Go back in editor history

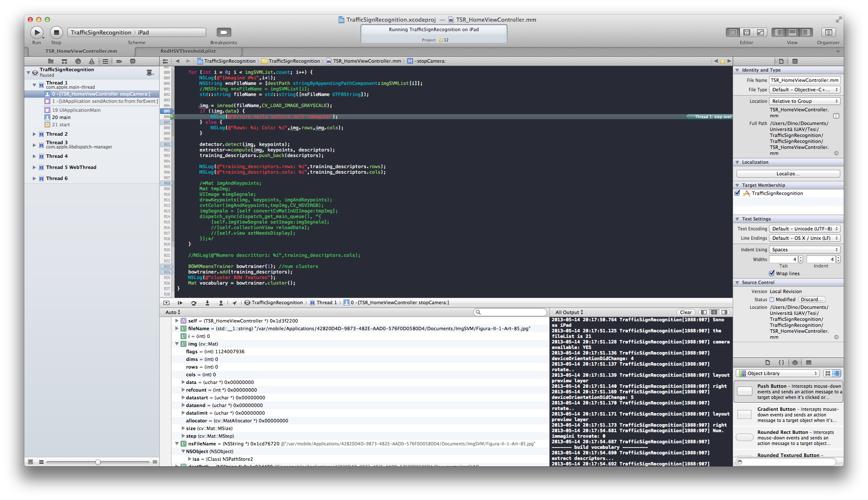[x=178, y=61]
